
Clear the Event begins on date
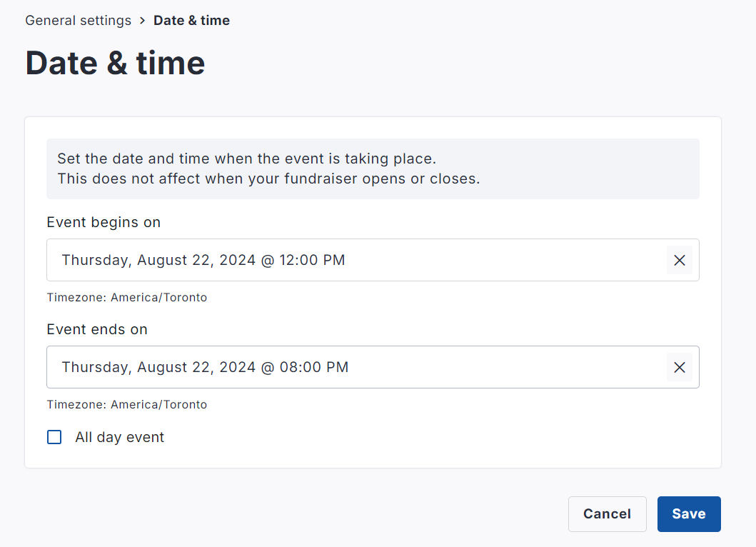pos(679,261)
